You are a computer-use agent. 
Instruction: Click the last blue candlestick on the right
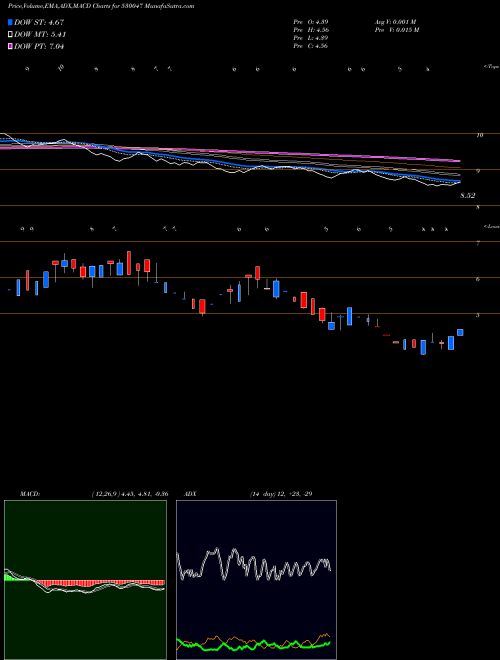point(460,333)
